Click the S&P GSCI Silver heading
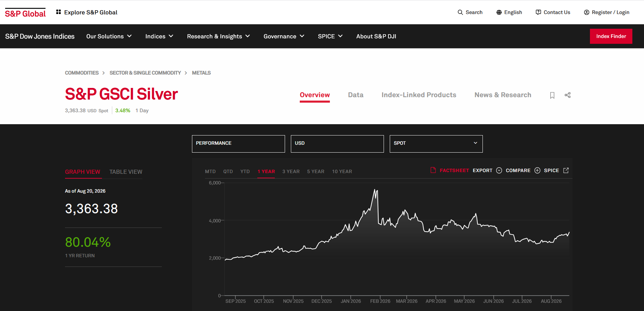The width and height of the screenshot is (644, 311). tap(121, 94)
